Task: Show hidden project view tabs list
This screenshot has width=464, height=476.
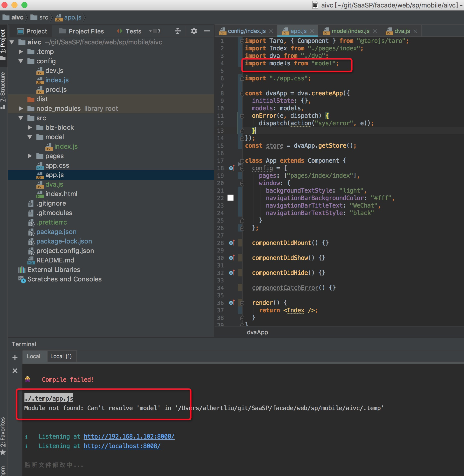Action: point(155,31)
